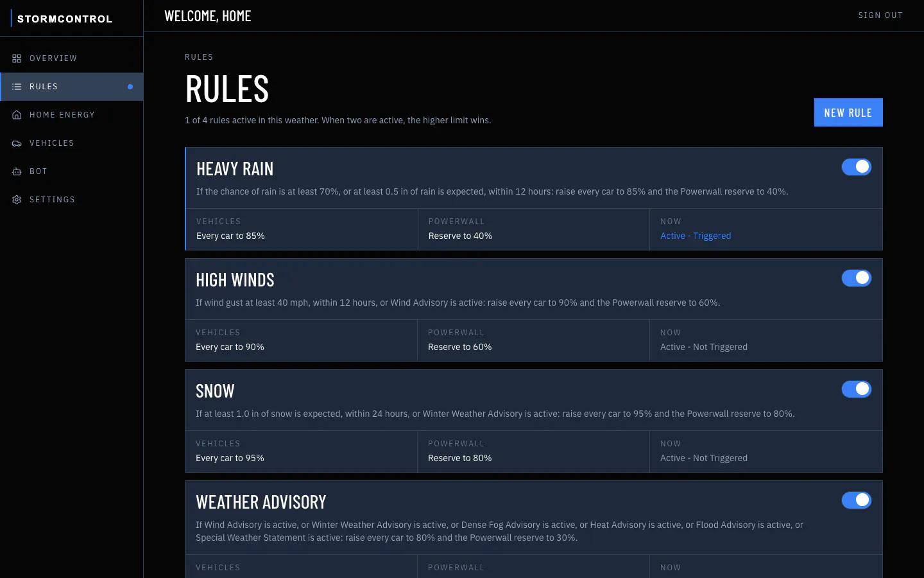The image size is (924, 578).
Task: Click the 'Welcome, Home' header text
Action: click(x=208, y=16)
